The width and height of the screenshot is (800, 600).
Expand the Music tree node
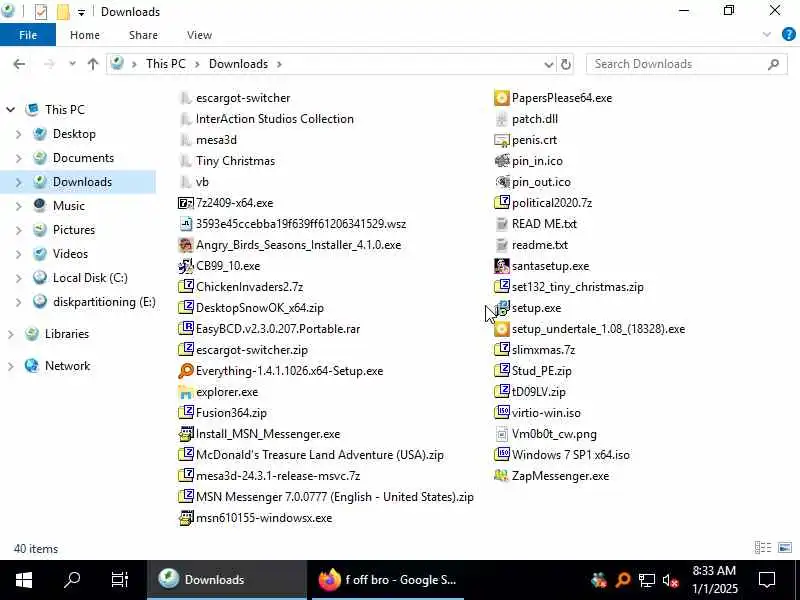point(18,206)
